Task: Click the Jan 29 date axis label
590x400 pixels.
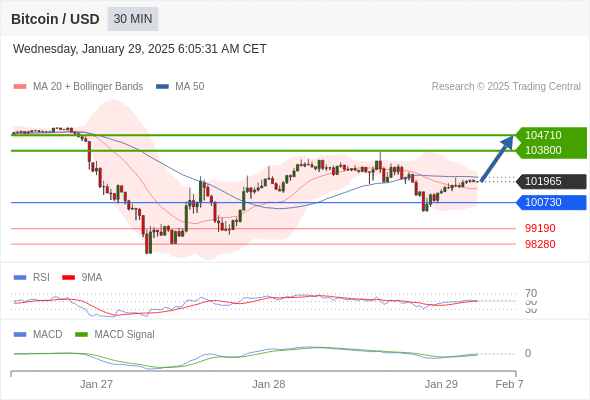Action: click(441, 384)
